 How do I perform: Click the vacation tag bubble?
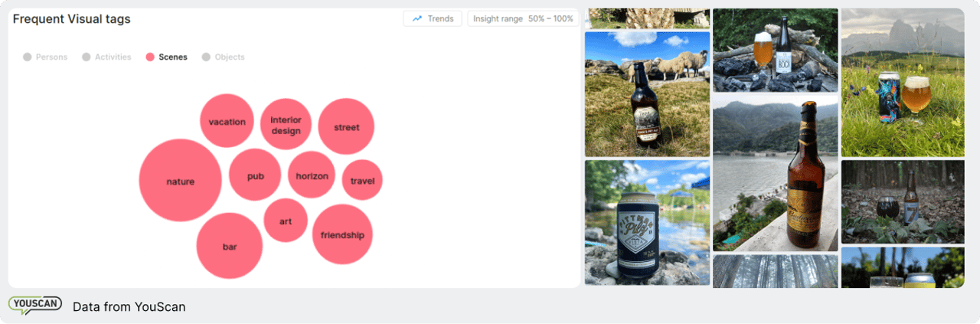[x=227, y=121]
